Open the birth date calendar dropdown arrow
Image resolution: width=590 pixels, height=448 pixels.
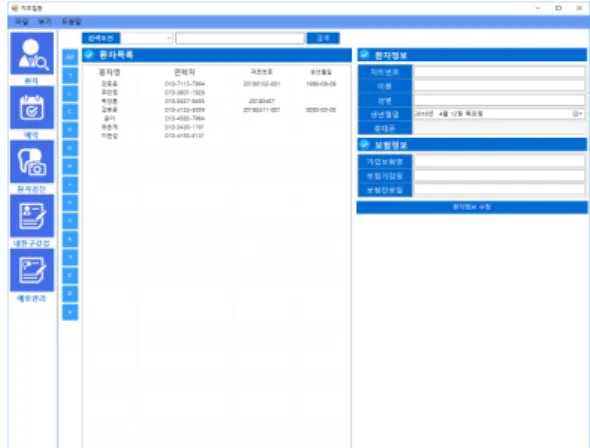tap(578, 114)
